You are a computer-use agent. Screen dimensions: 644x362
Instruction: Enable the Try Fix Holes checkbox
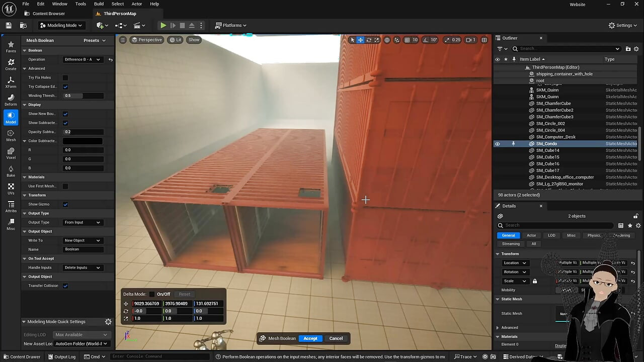coord(65,77)
